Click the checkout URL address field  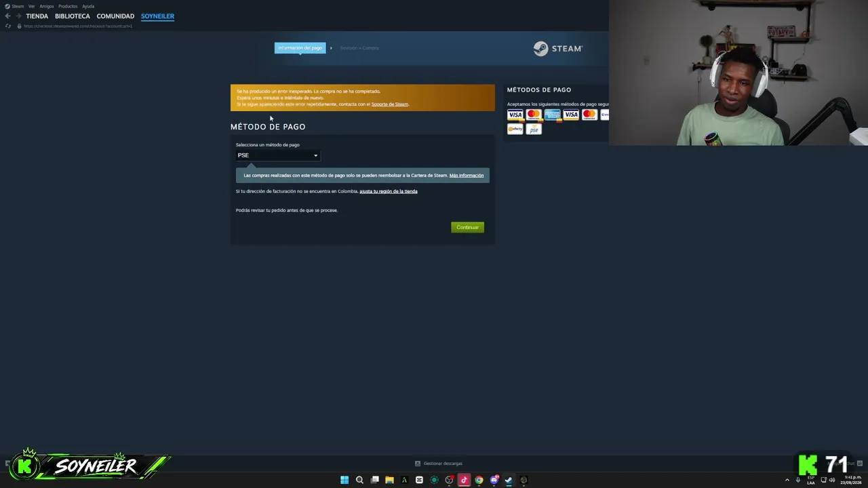(x=78, y=26)
